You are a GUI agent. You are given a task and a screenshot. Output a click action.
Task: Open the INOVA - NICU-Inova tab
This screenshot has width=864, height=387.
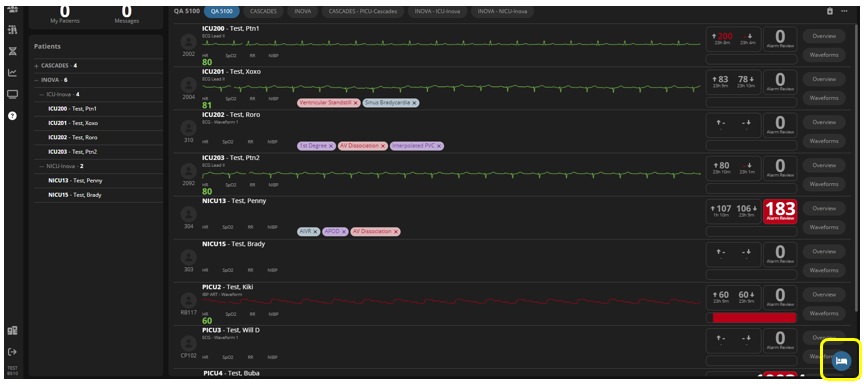502,11
